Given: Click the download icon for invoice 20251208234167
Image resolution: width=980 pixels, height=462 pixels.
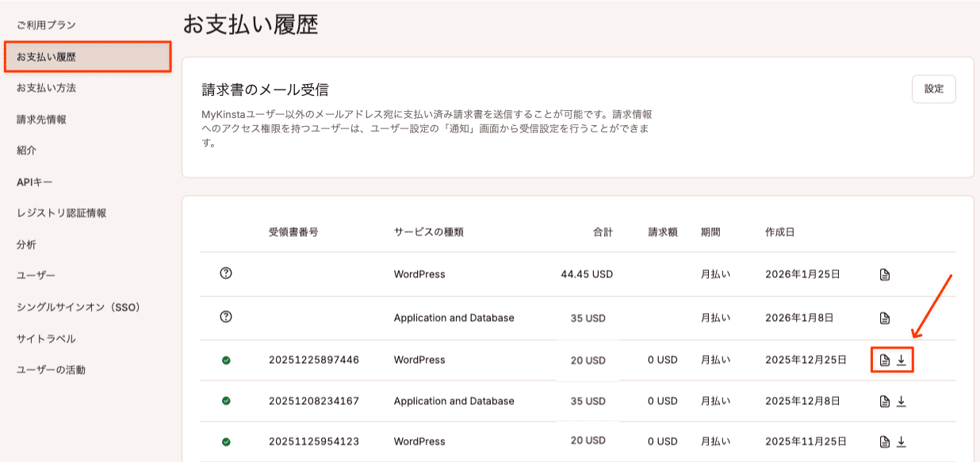Looking at the screenshot, I should click(x=900, y=400).
